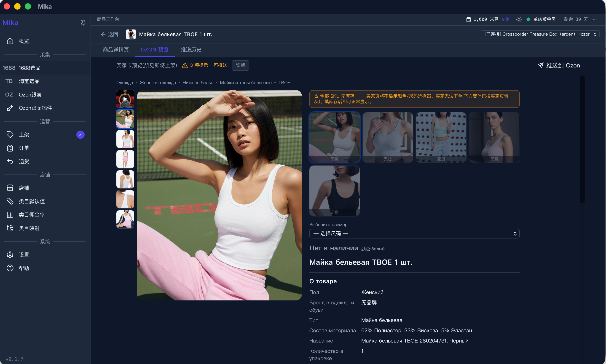Click the 类目默认值 ruler icon
Screen dimensions: 606x364
[x=10, y=201]
